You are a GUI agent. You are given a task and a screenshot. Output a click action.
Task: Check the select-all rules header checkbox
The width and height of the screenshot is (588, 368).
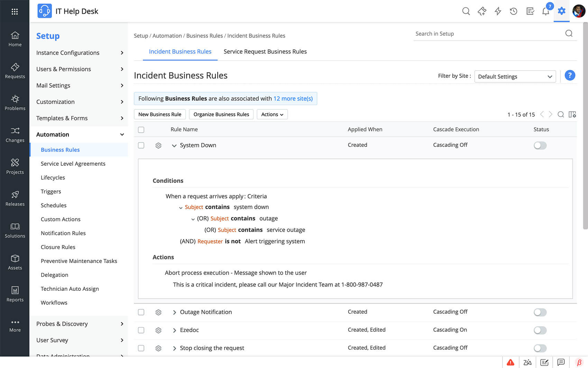[141, 130]
